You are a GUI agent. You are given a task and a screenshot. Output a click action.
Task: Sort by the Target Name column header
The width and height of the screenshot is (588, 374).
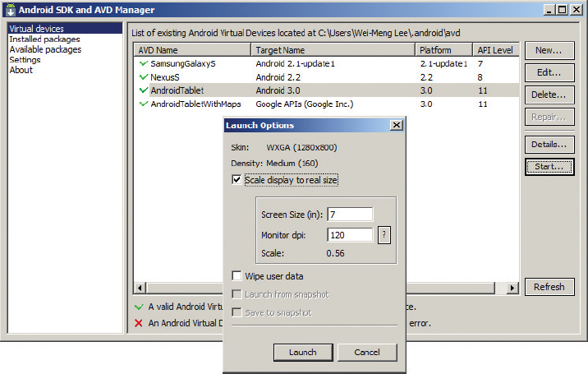point(333,50)
